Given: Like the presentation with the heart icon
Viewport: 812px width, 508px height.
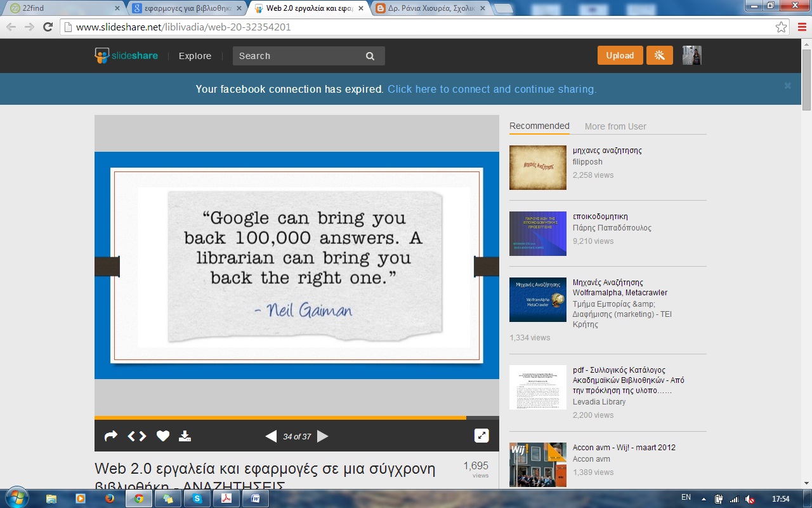Looking at the screenshot, I should pyautogui.click(x=163, y=436).
